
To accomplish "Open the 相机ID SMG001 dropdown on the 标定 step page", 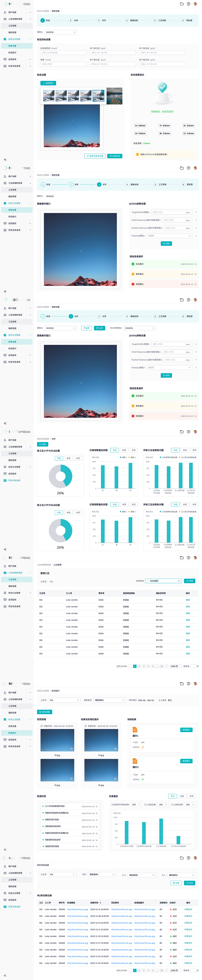I will (x=61, y=32).
